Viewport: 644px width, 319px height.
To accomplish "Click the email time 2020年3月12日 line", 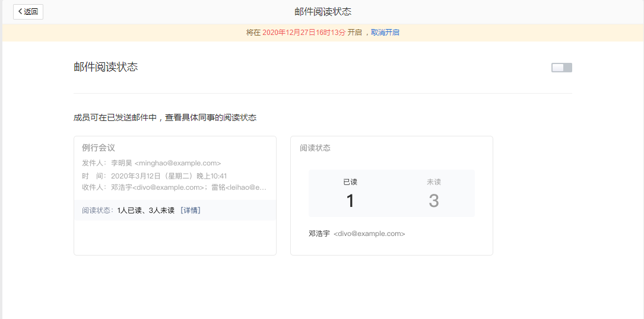I will 169,176.
